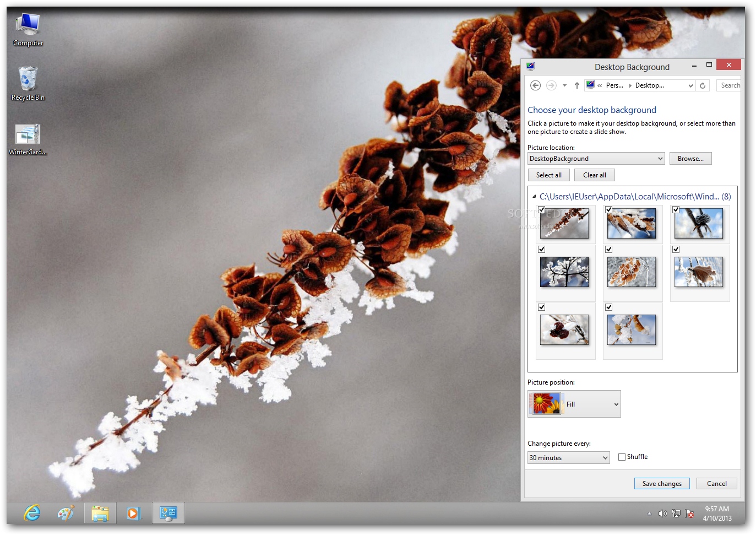Viewport: 756px width, 535px height.
Task: Open the Picture position Fill dropdown
Action: click(x=574, y=404)
